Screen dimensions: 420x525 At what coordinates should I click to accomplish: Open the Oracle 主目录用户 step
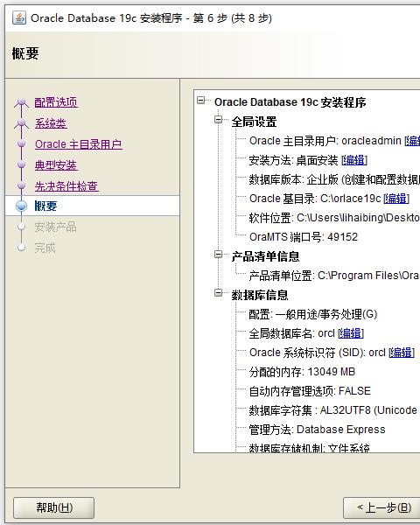tap(79, 144)
